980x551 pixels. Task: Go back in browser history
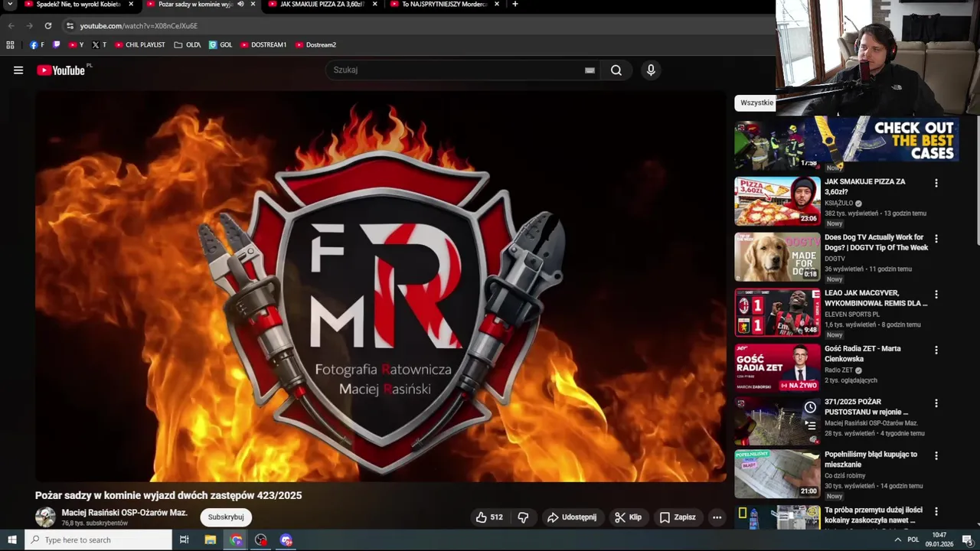(11, 25)
